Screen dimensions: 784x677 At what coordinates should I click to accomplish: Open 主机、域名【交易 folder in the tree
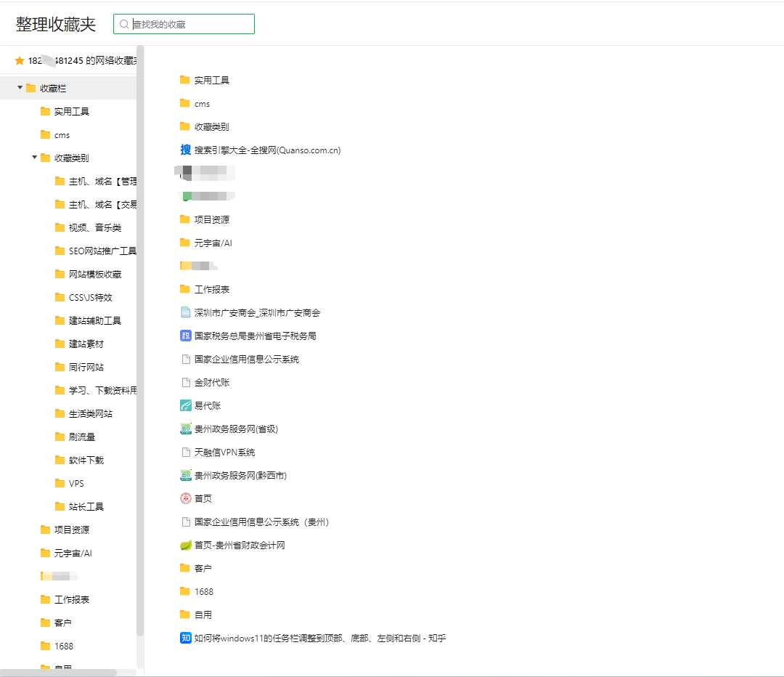(102, 204)
